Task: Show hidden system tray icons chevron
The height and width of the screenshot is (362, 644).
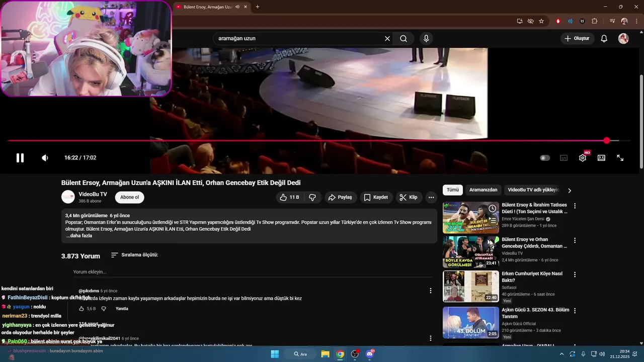Action: [x=561, y=354]
